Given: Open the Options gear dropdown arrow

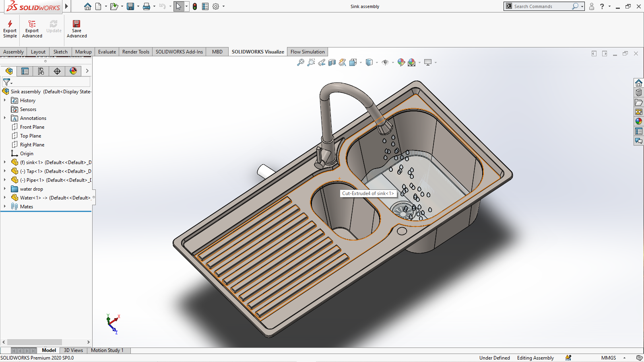Looking at the screenshot, I should [x=223, y=6].
